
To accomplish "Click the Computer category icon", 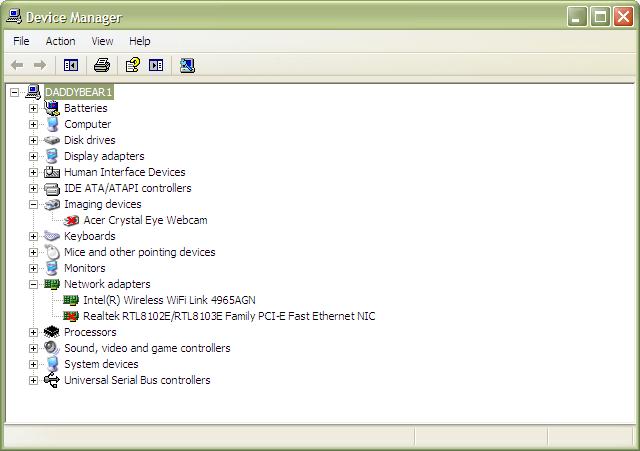I will 52,124.
